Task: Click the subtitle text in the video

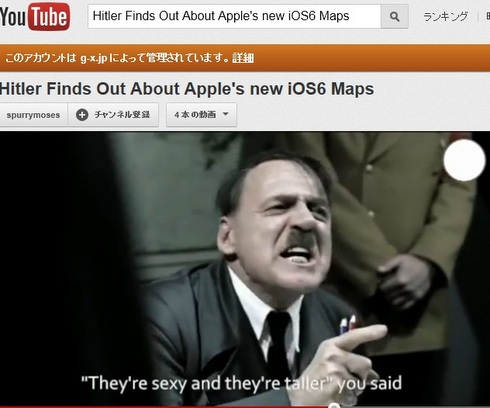Action: [241, 383]
